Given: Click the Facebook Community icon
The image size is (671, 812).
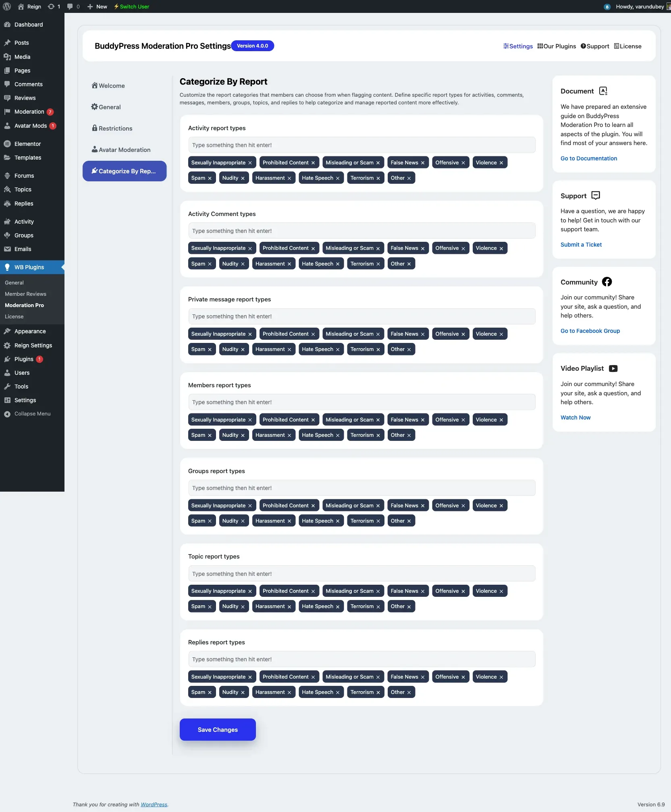Looking at the screenshot, I should coord(607,282).
